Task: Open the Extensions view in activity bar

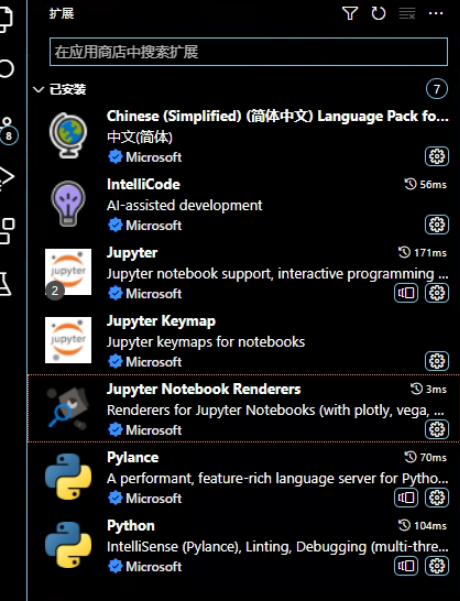Action: click(x=7, y=231)
